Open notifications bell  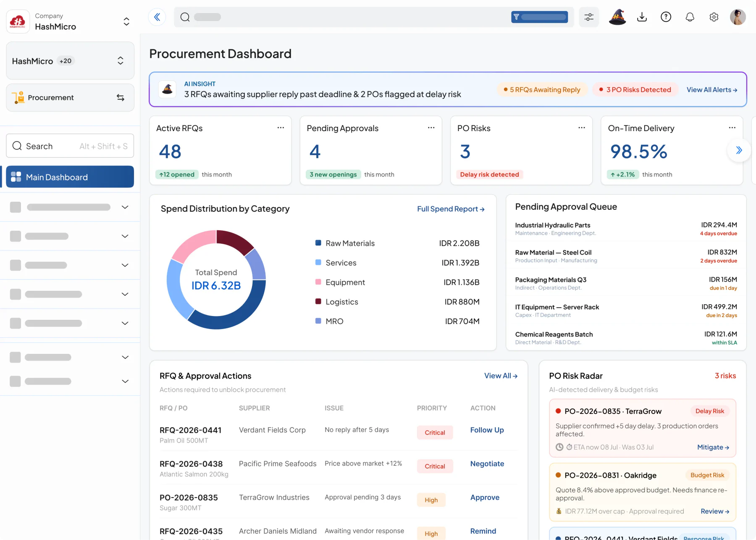pyautogui.click(x=690, y=17)
